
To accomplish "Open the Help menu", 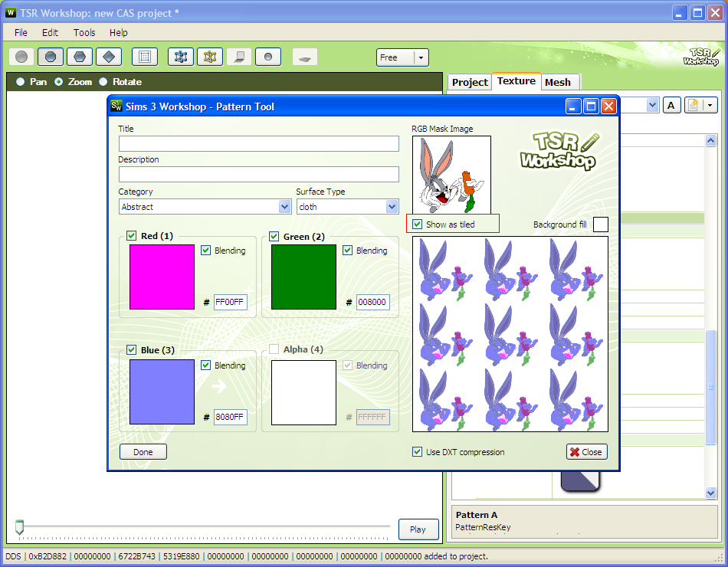I will click(118, 32).
